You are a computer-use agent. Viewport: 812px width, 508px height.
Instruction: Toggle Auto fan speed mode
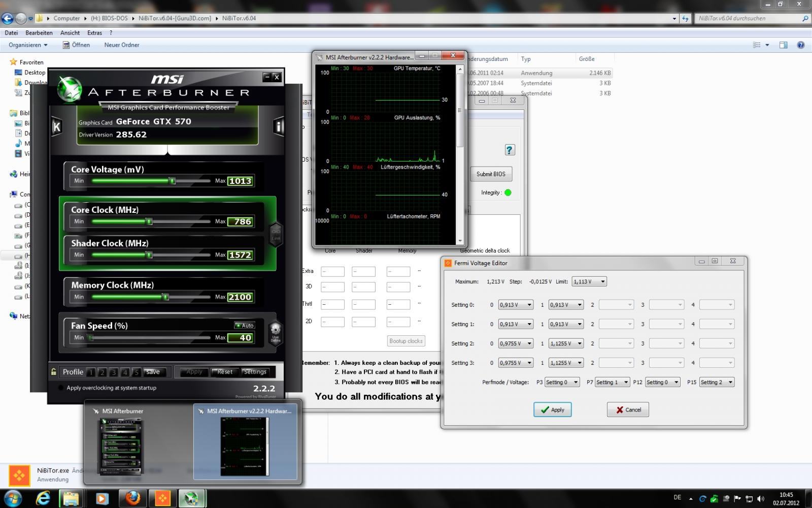(244, 325)
